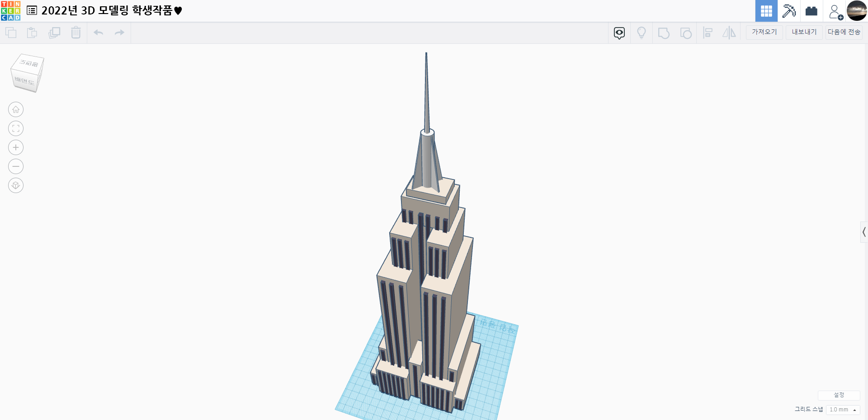
Task: Click the Duplicate and repeat icon
Action: tap(54, 33)
